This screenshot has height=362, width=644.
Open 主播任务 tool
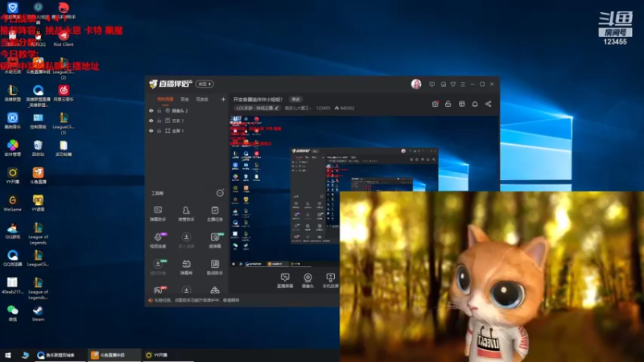(x=214, y=214)
